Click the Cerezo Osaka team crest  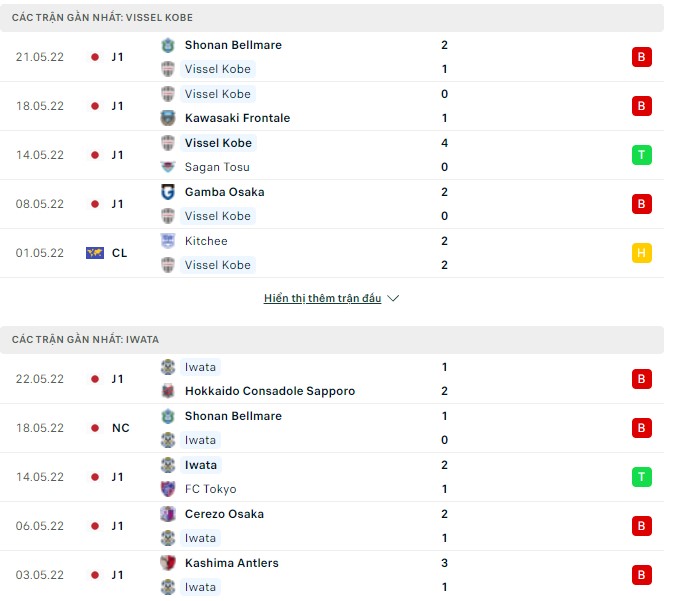[x=167, y=514]
